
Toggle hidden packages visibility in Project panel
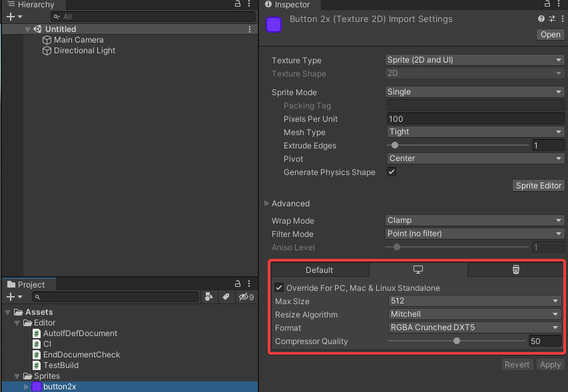(x=246, y=297)
